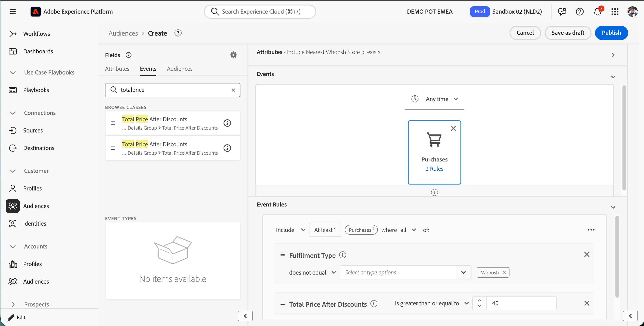Switch to the Audiences fields tab
The height and width of the screenshot is (326, 644).
tap(180, 69)
